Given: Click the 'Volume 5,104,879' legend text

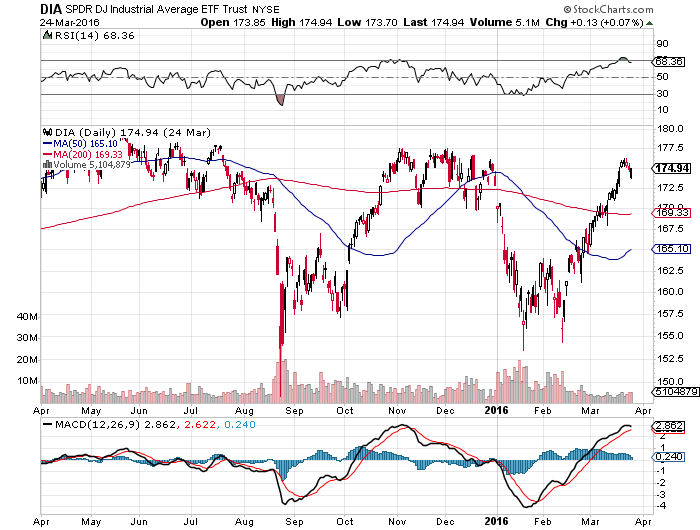Looking at the screenshot, I should (x=92, y=165).
